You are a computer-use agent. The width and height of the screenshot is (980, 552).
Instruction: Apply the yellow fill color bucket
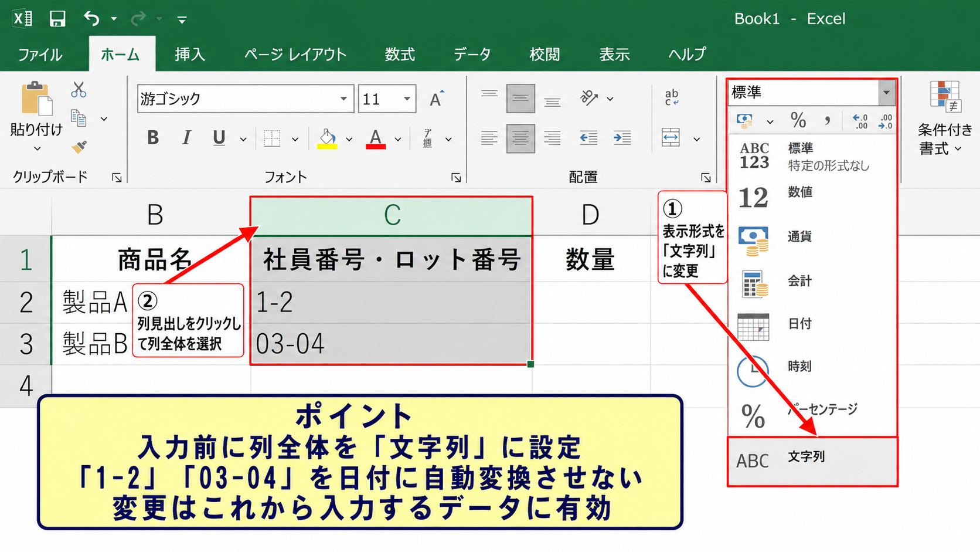327,138
